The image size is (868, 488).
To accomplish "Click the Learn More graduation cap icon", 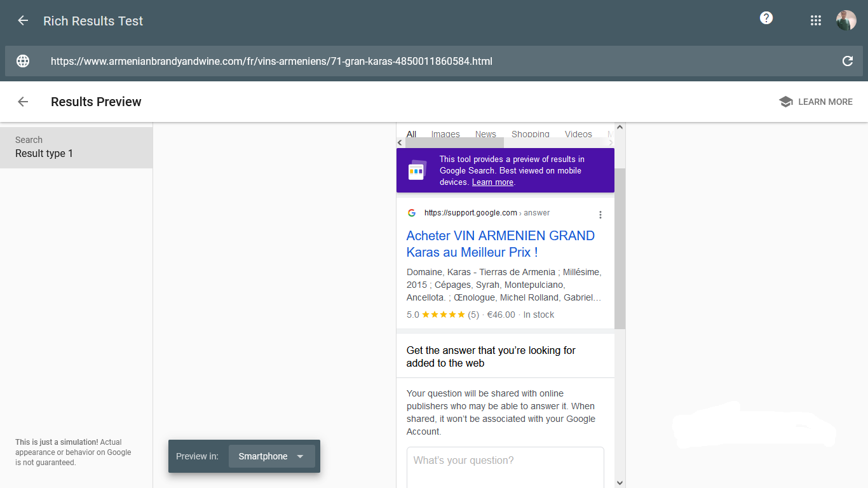I will tap(786, 102).
